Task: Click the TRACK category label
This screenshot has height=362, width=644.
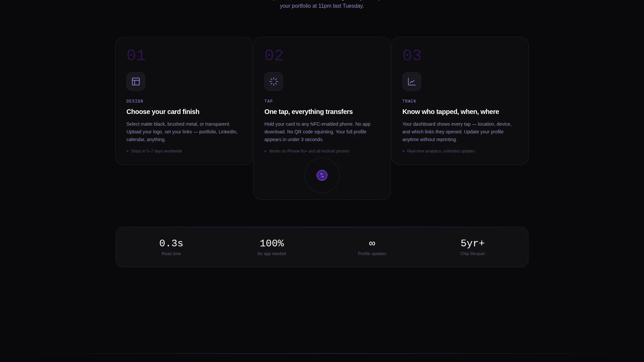Action: pos(409,101)
